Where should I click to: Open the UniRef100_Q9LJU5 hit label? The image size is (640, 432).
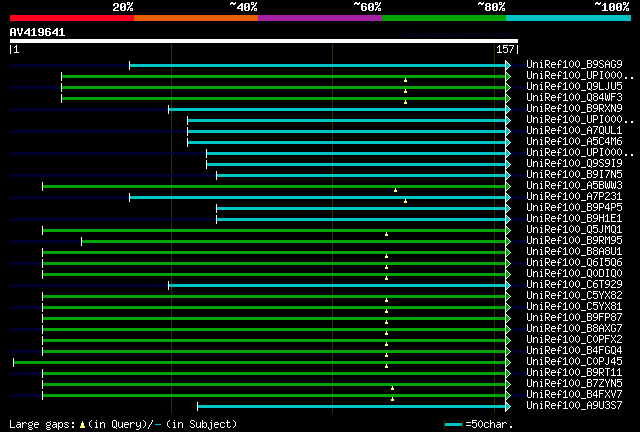(574, 86)
